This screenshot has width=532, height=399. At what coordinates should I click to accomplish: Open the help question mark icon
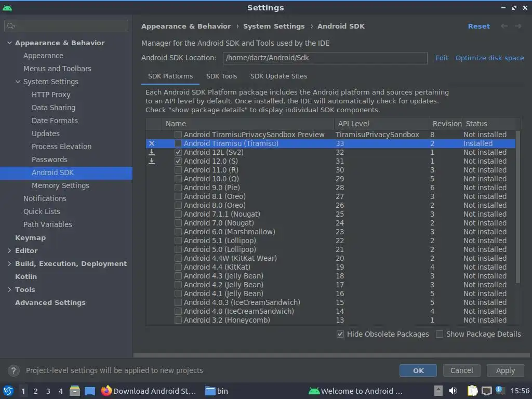(14, 370)
